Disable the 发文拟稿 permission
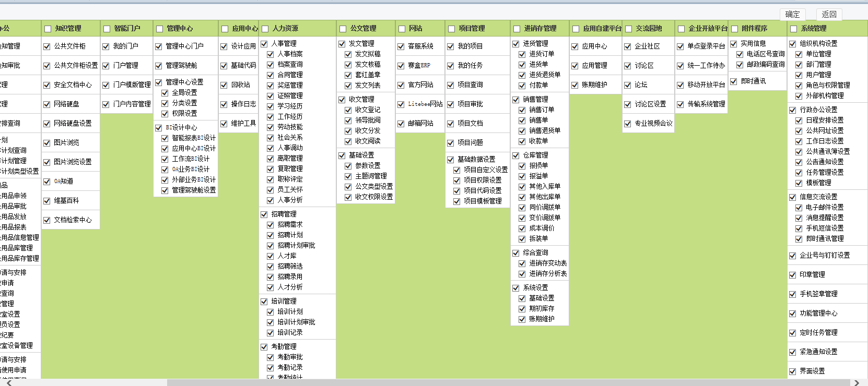 coord(348,54)
